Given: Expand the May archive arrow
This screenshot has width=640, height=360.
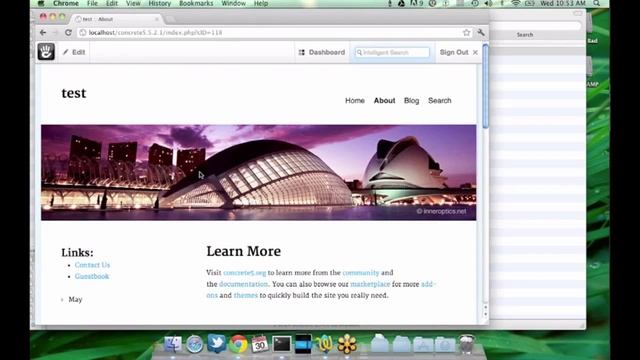Looking at the screenshot, I should click(x=62, y=300).
